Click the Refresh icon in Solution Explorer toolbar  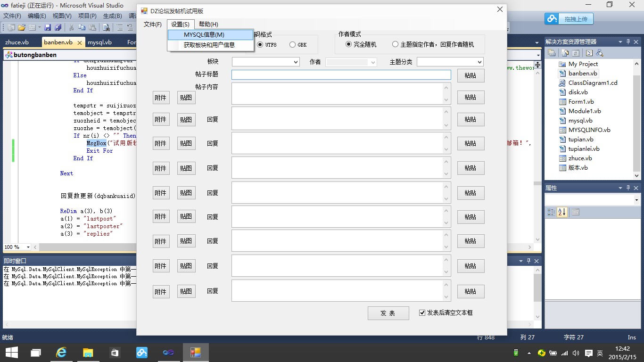(576, 53)
